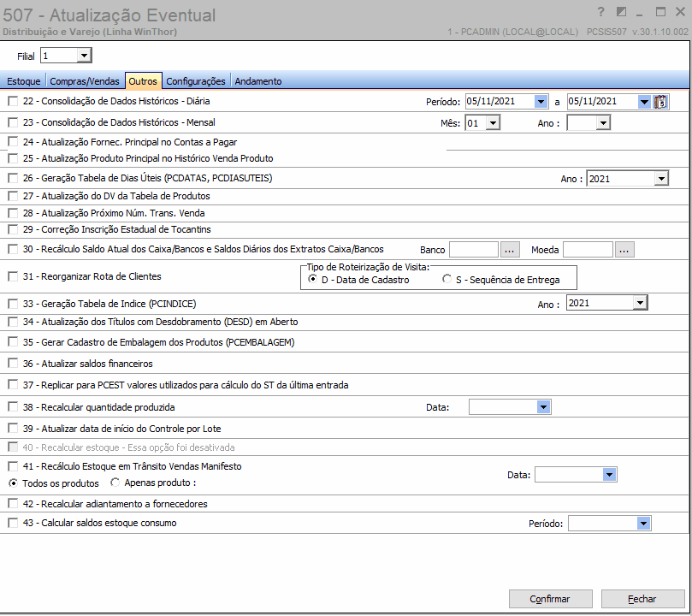692x616 pixels.
Task: Select the Outros tab
Action: click(x=143, y=81)
